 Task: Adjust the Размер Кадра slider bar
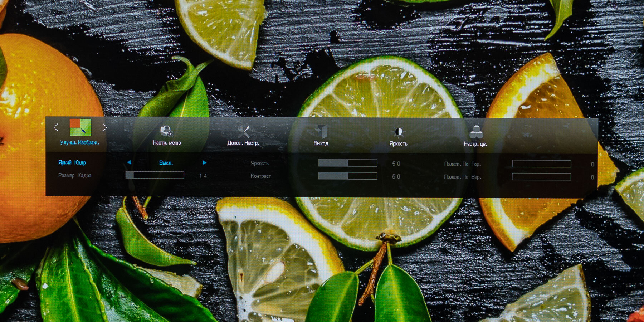coord(155,175)
